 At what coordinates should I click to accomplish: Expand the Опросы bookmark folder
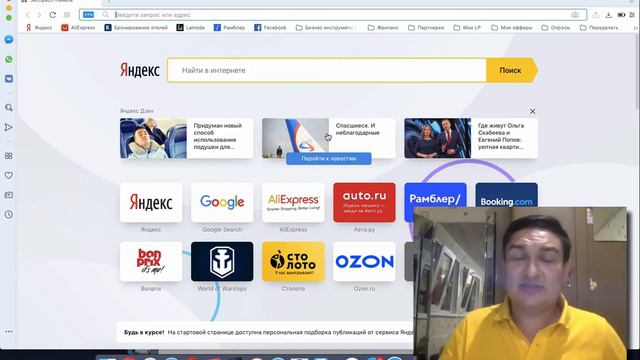pos(556,28)
